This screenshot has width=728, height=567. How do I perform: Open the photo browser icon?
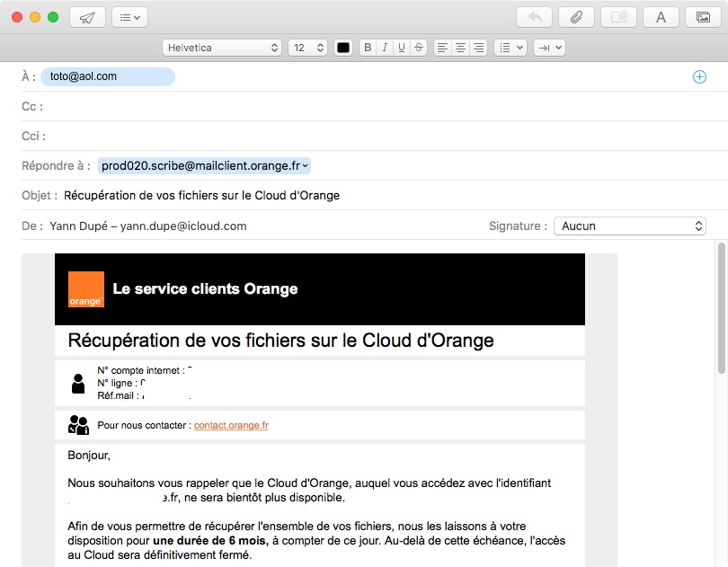tap(703, 17)
